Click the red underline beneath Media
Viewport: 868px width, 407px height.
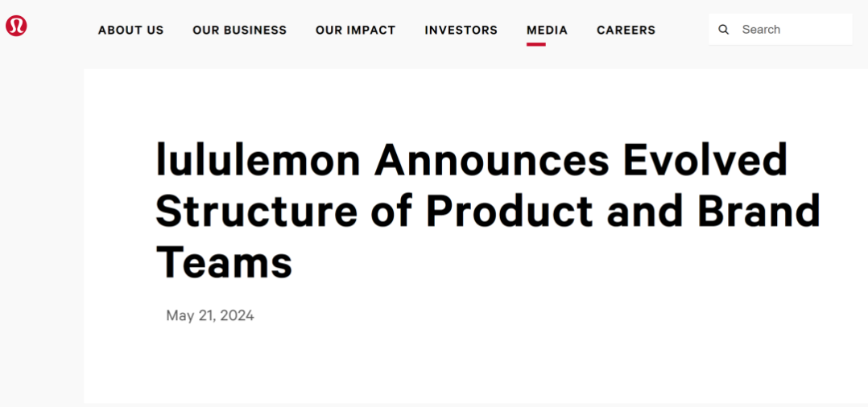pyautogui.click(x=536, y=44)
